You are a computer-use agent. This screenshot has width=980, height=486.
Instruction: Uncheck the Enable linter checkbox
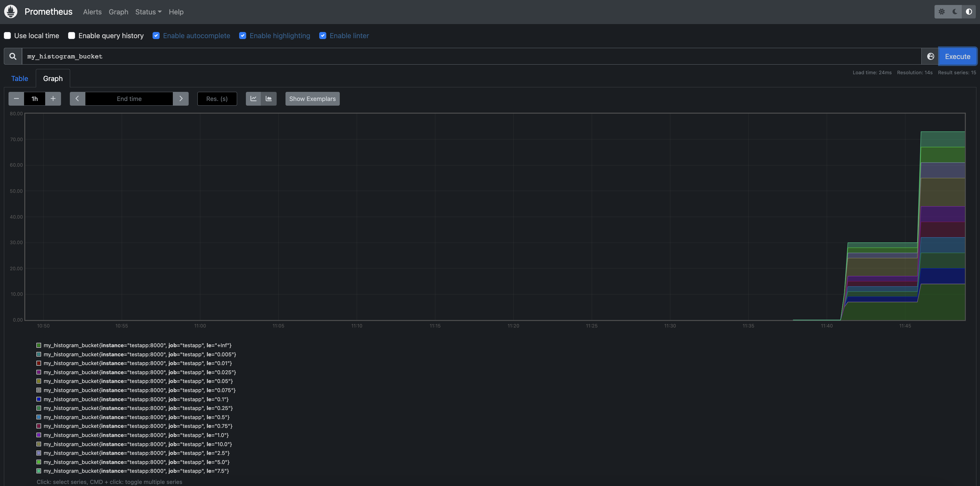pyautogui.click(x=323, y=36)
